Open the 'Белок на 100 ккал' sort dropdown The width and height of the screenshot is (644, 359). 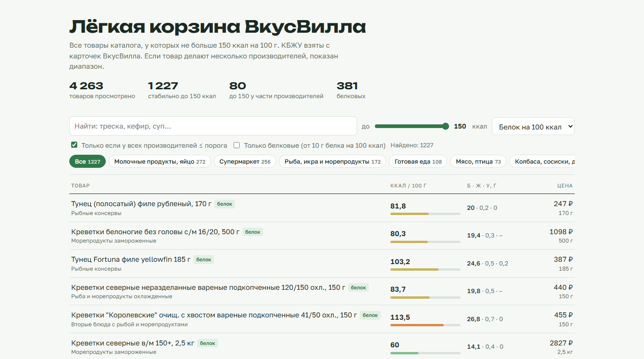pyautogui.click(x=533, y=126)
